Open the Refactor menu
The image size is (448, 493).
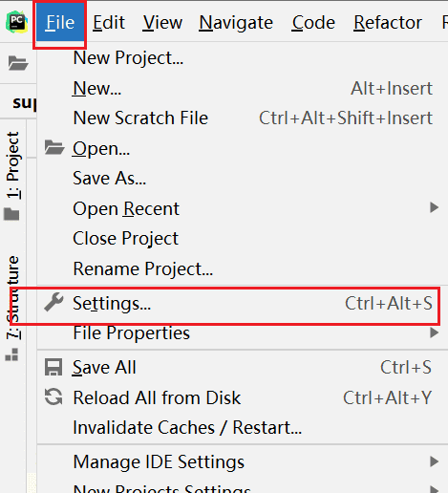(388, 23)
